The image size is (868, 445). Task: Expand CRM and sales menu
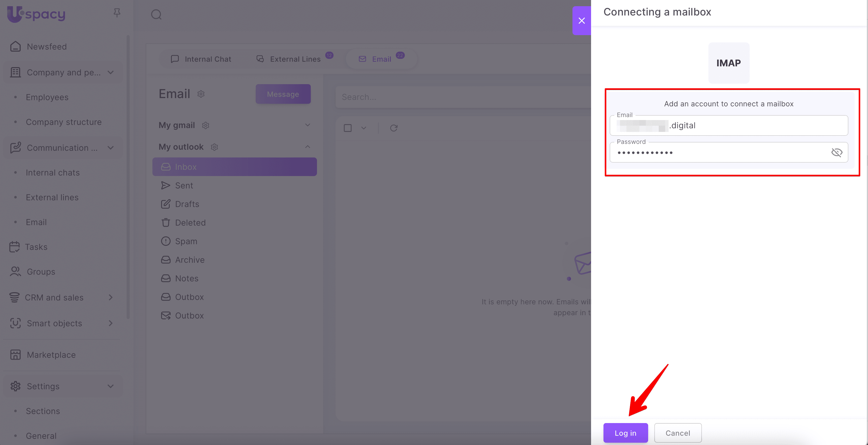[111, 297]
